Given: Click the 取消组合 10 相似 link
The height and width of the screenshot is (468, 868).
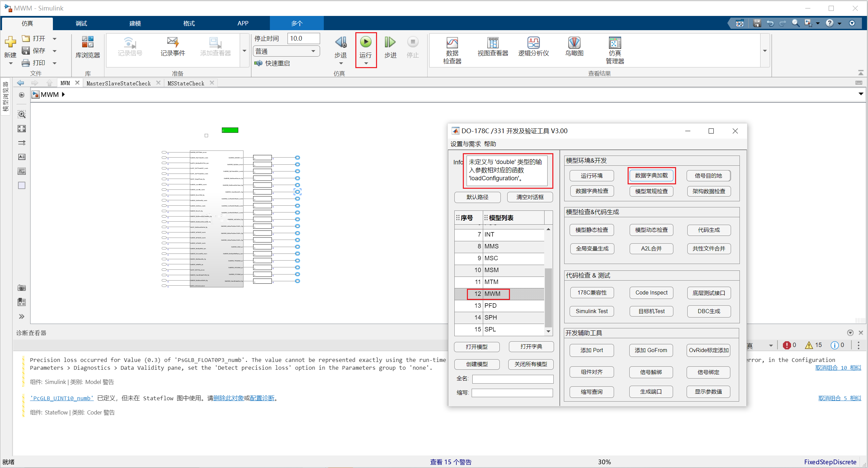Looking at the screenshot, I should pyautogui.click(x=838, y=368).
